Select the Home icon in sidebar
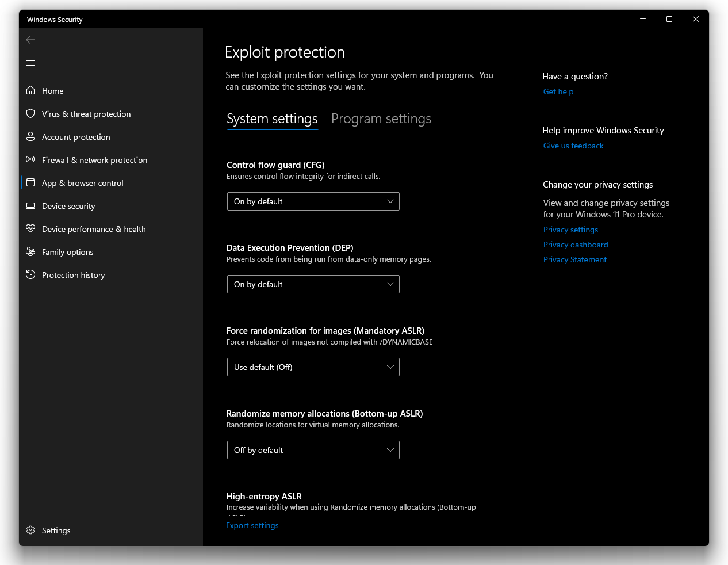Screen dimensions: 728x565 (x=53, y=90)
